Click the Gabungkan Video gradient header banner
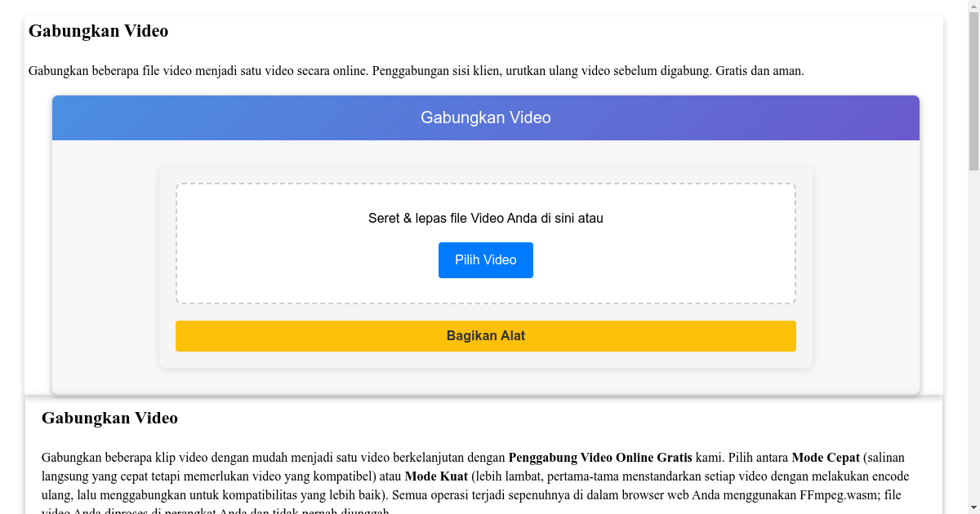 tap(486, 117)
